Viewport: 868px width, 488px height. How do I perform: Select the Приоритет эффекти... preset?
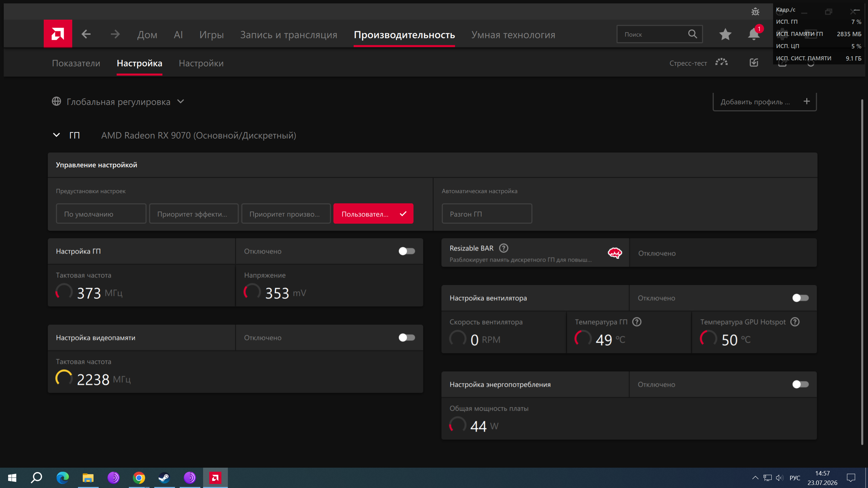(x=194, y=213)
